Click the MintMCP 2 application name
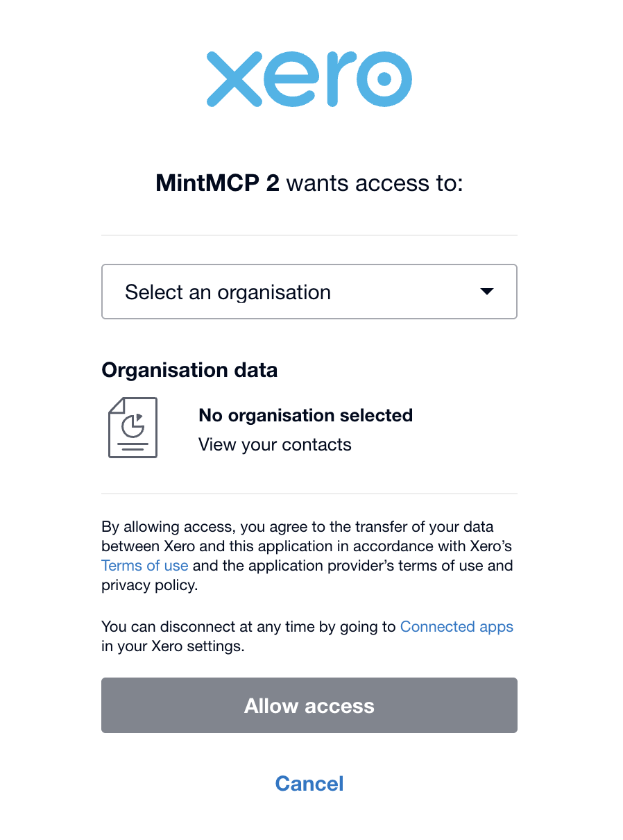The height and width of the screenshot is (840, 623). 218,183
